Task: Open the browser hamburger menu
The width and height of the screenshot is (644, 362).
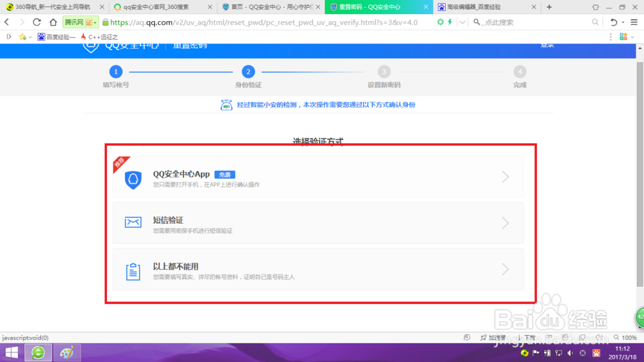Action: click(x=634, y=22)
